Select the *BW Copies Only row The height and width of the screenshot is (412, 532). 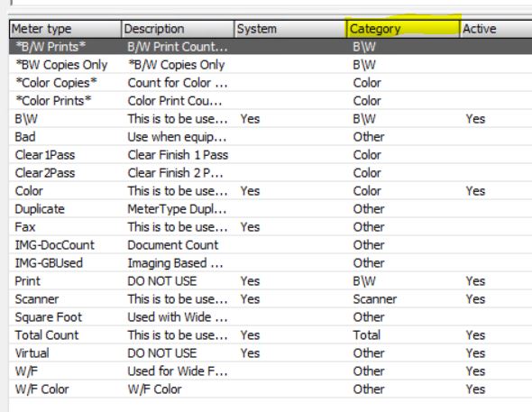click(271, 65)
